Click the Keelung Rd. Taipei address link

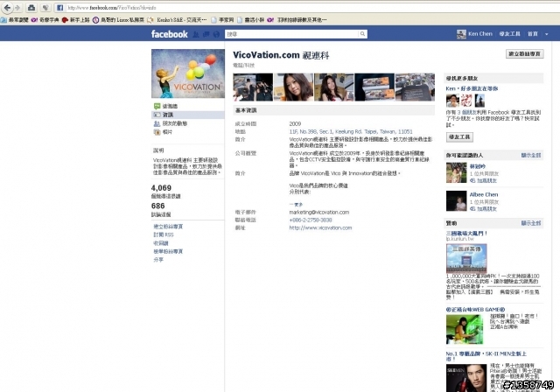(x=351, y=132)
